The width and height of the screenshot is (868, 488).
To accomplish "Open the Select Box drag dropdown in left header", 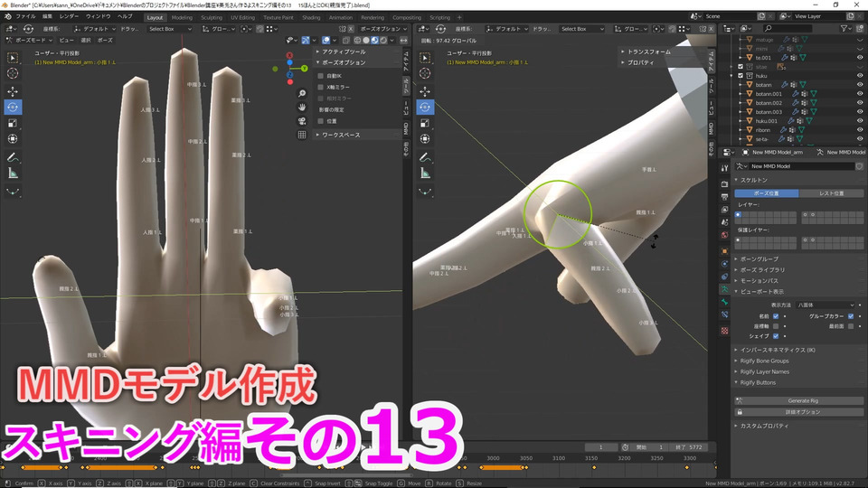I will 169,29.
